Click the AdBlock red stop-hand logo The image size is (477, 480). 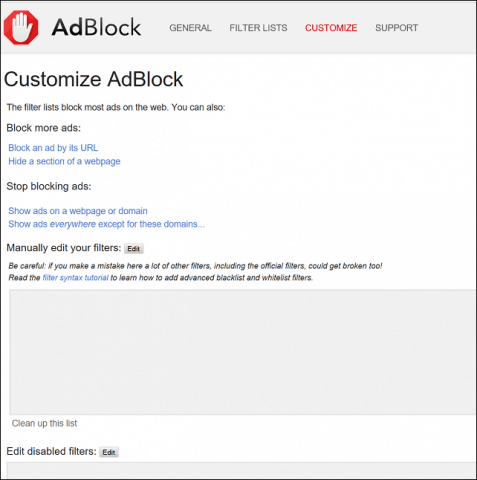point(21,28)
